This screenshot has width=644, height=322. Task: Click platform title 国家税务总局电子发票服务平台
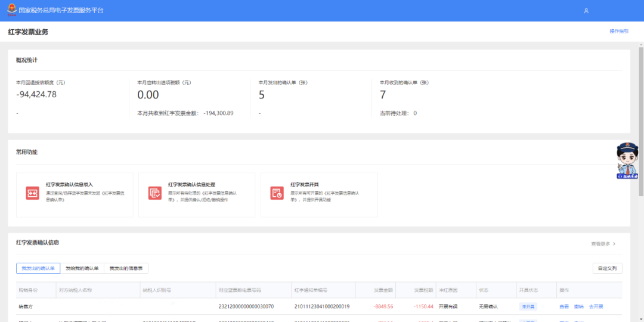pyautogui.click(x=61, y=10)
